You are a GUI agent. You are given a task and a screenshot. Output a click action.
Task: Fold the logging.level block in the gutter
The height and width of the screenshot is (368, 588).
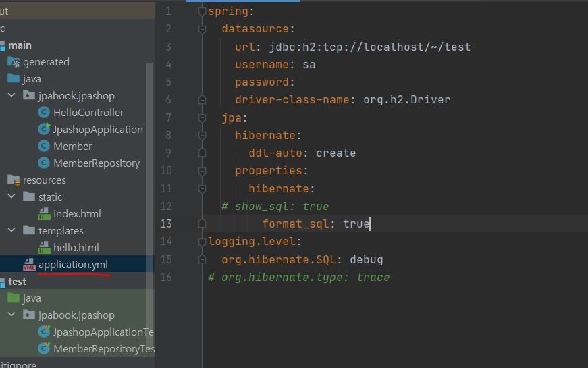[202, 242]
